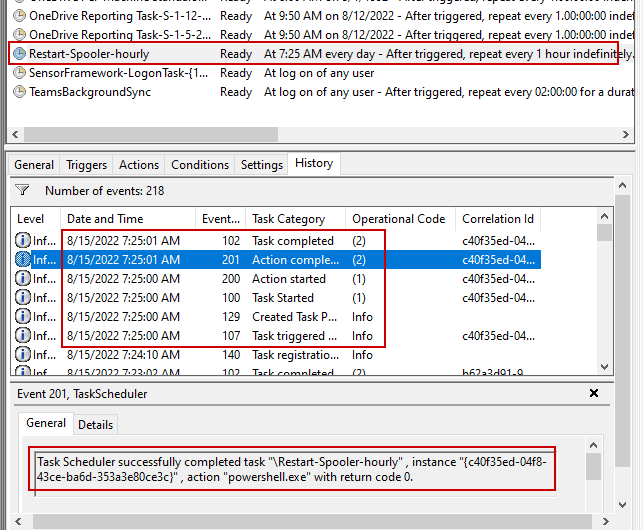Click info icon of Task completed event 102

click(24, 241)
